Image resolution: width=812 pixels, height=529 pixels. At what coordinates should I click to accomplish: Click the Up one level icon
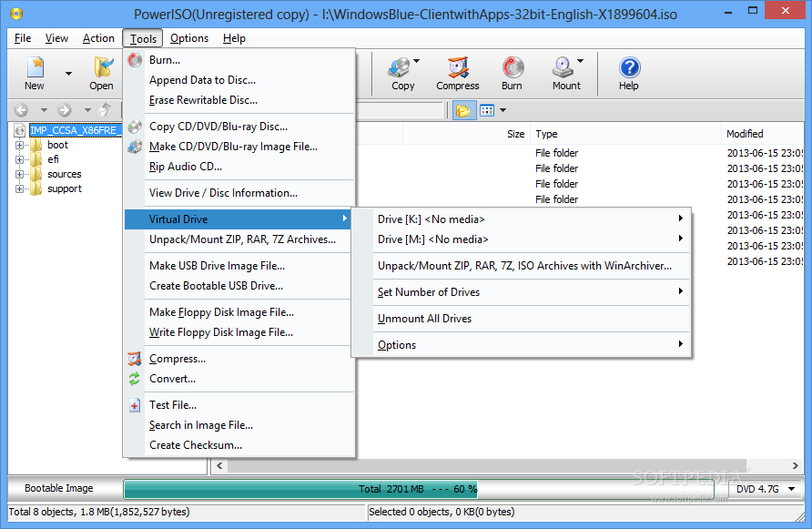[106, 109]
